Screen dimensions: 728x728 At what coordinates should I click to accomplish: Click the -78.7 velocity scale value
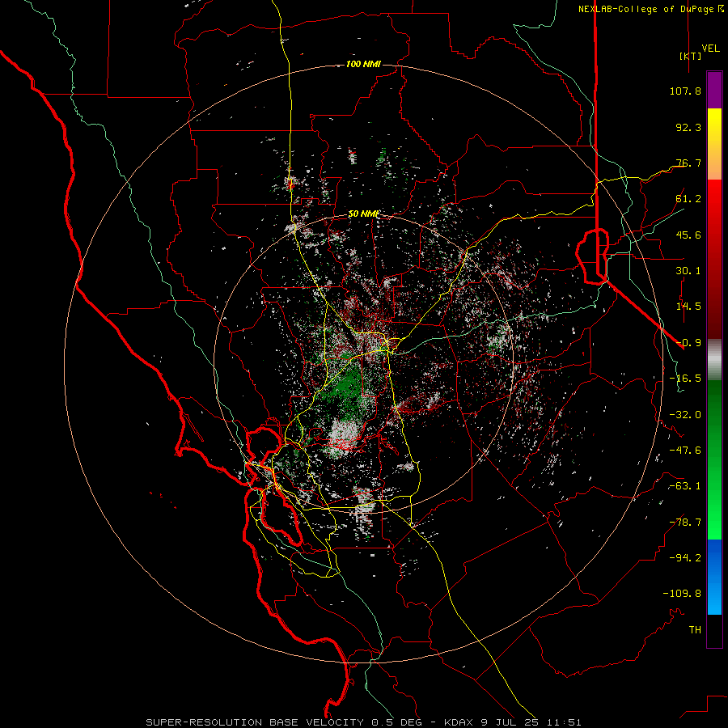tap(685, 523)
